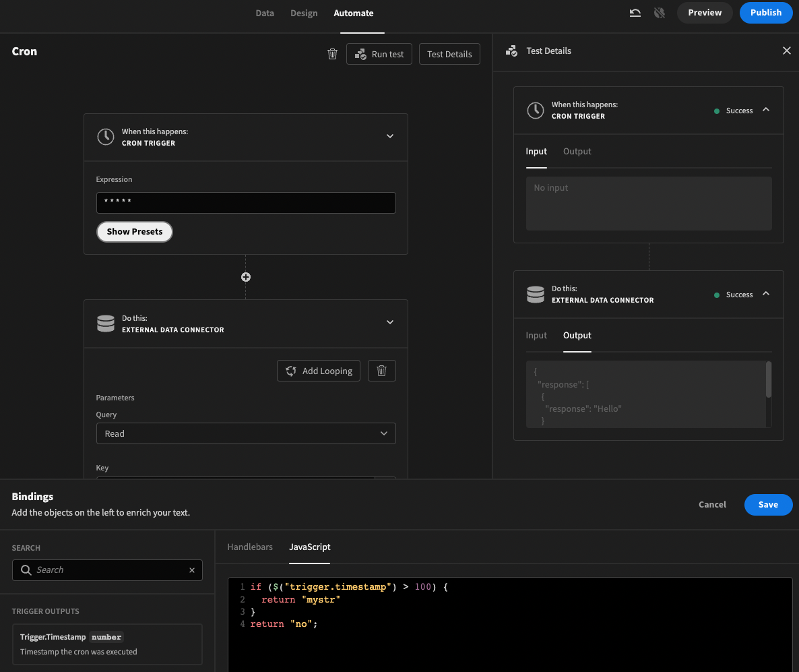799x672 pixels.
Task: Click the clock icon of Cron Trigger step
Action: pos(106,137)
